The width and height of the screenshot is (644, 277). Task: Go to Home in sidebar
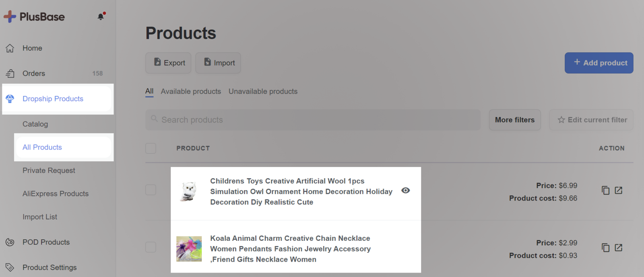(32, 48)
